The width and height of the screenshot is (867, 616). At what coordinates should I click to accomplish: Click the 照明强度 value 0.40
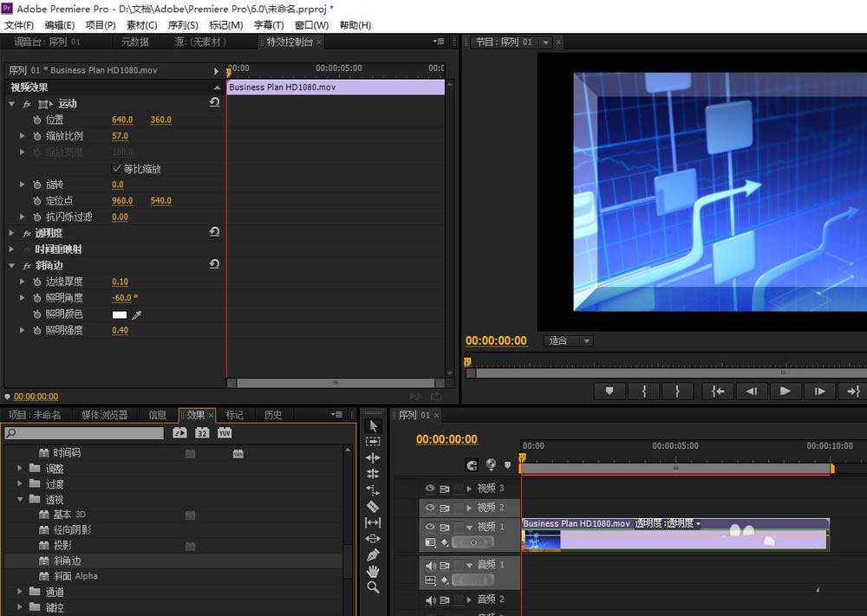[x=120, y=330]
